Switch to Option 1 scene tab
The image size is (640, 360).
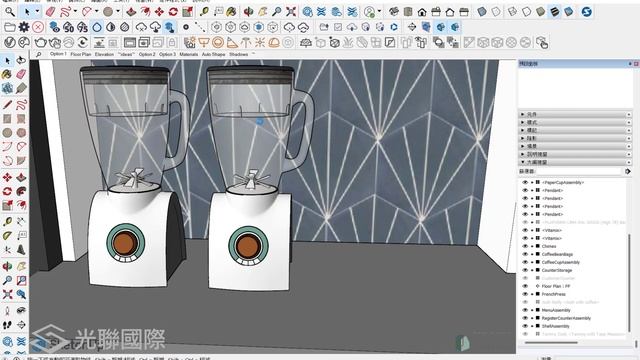click(x=58, y=54)
